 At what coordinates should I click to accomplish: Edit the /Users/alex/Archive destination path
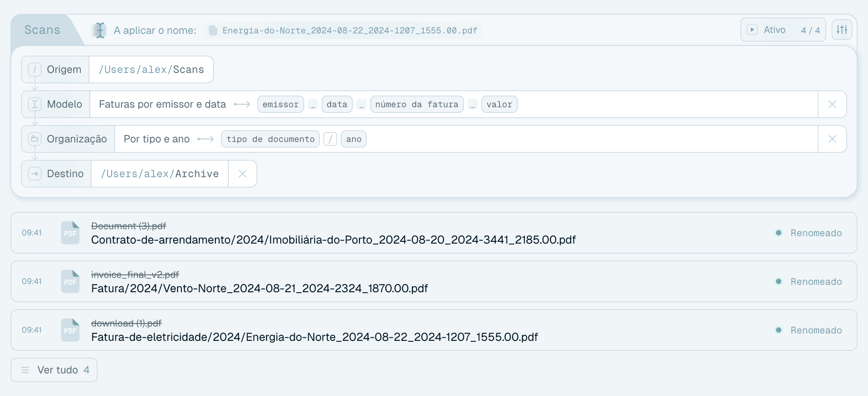(160, 174)
